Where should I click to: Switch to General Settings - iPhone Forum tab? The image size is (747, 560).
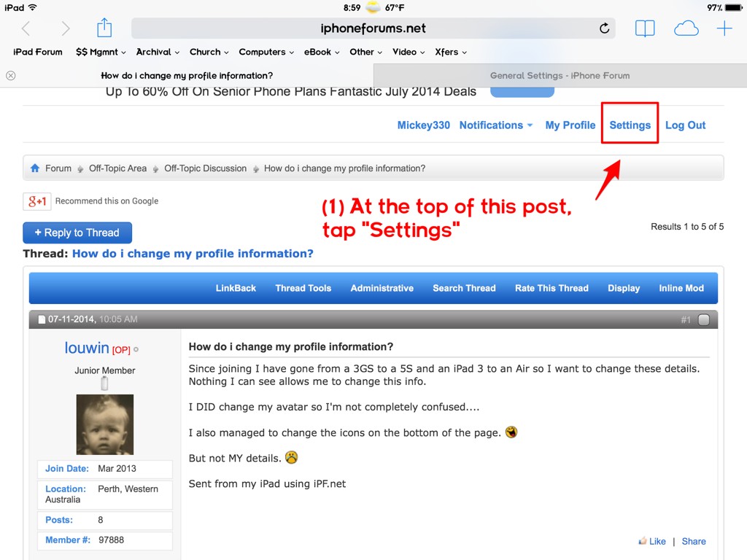click(560, 75)
